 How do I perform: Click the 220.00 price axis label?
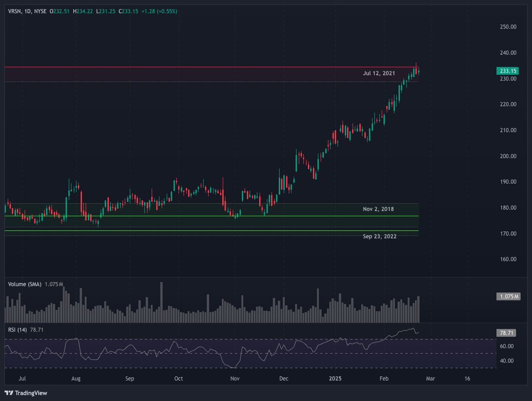508,104
